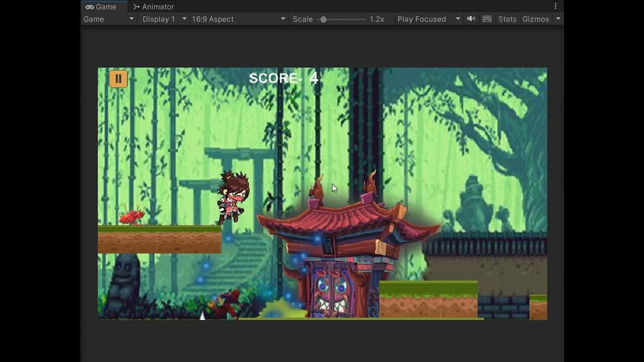Toggle Gizmos rendering in the Game view

coord(535,19)
